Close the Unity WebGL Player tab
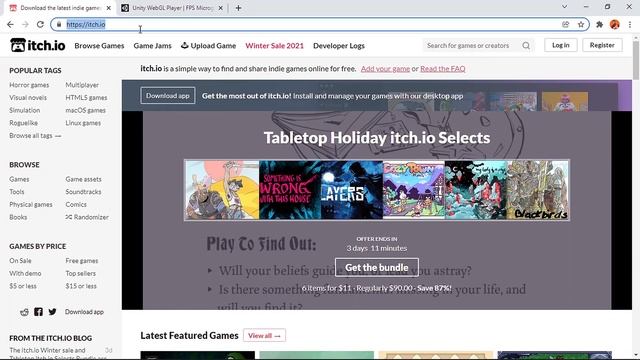 pos(221,8)
